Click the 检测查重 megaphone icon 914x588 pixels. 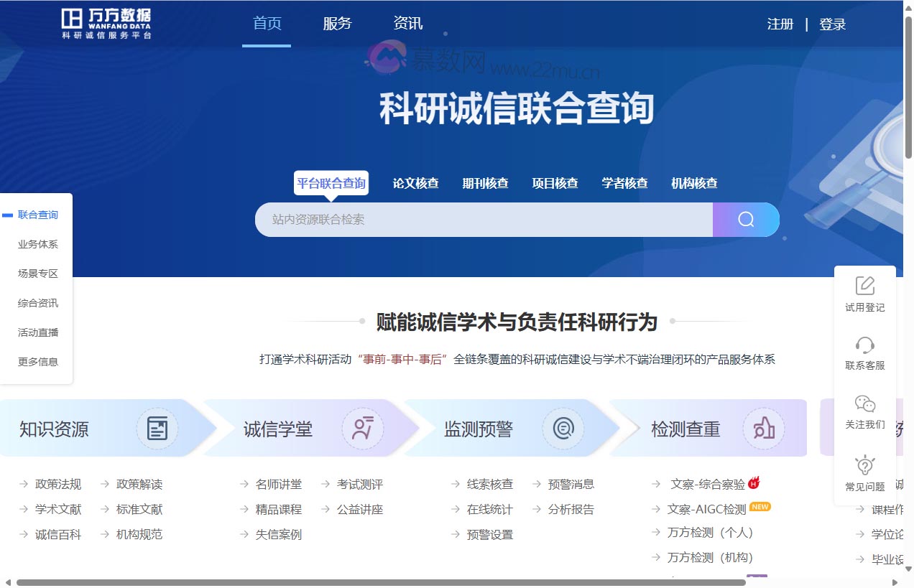[763, 428]
